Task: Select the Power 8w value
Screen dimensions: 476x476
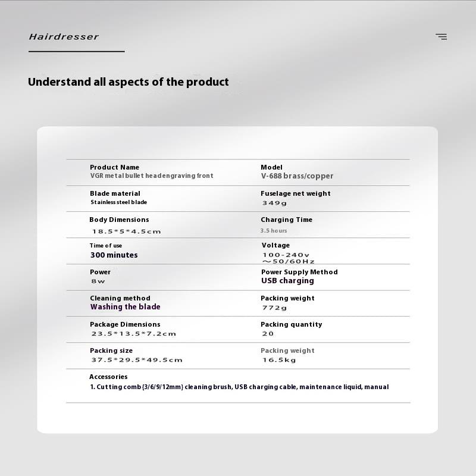Action: (x=98, y=281)
